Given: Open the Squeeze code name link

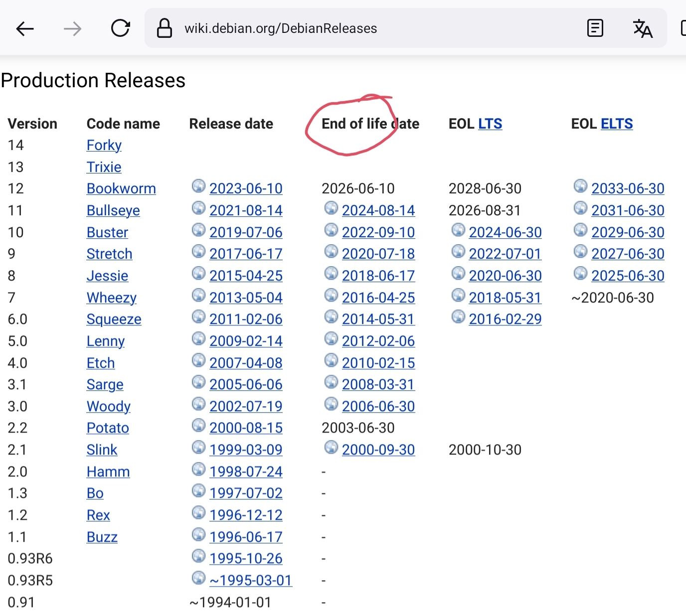Looking at the screenshot, I should 114,319.
